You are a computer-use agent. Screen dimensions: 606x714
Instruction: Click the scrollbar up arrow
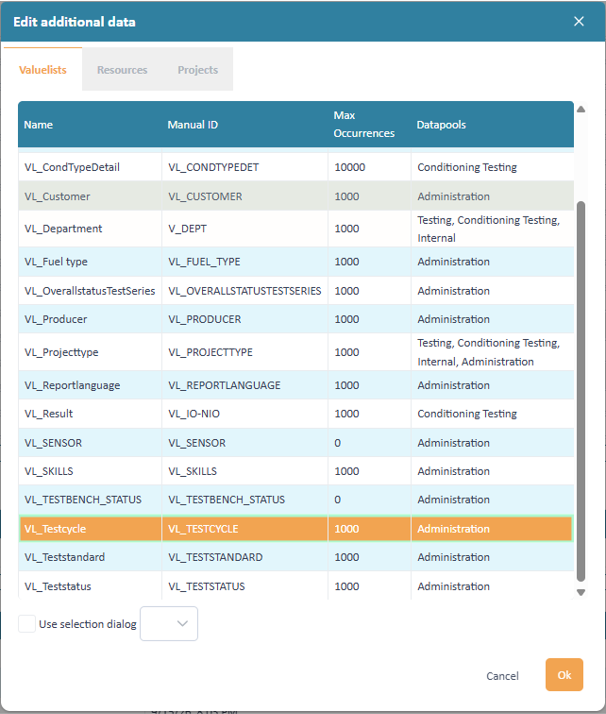[581, 109]
